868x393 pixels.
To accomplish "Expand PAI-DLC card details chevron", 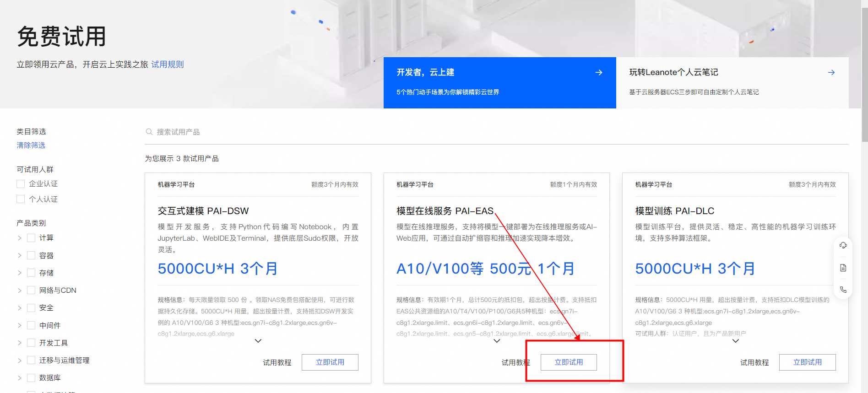I will point(736,341).
